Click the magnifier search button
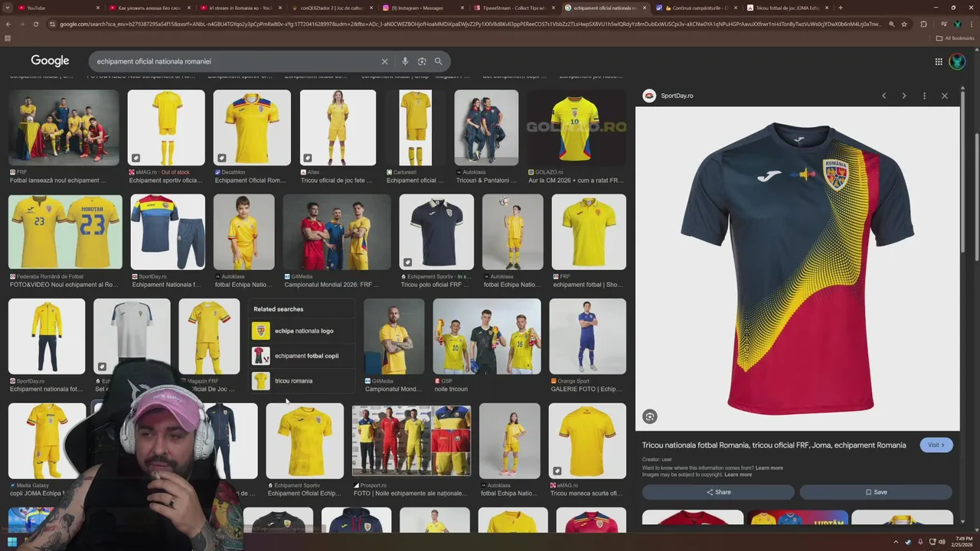This screenshot has width=980, height=551. pyautogui.click(x=438, y=61)
